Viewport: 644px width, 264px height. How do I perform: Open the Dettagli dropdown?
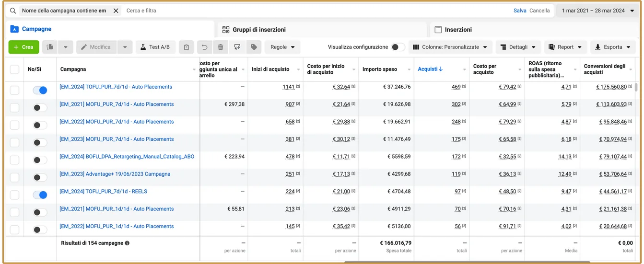coord(518,47)
